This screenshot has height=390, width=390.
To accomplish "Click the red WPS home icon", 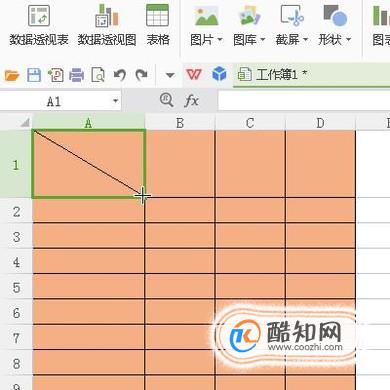I will click(194, 74).
